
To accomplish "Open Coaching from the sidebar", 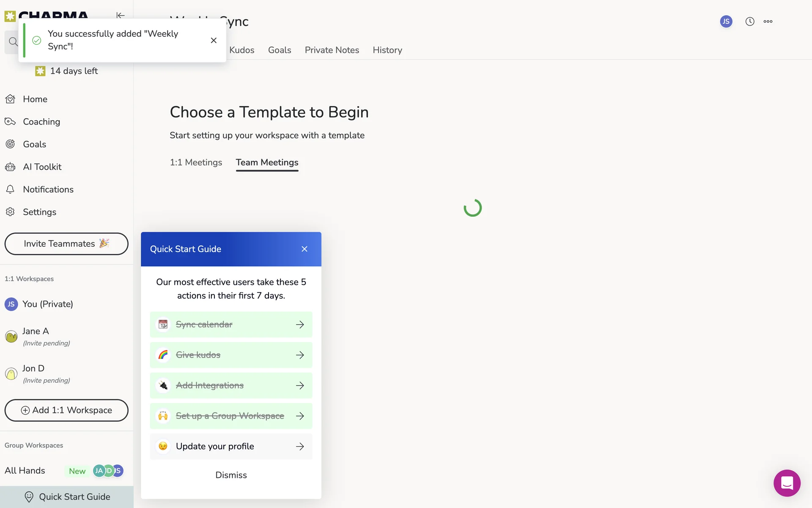I will 41,121.
